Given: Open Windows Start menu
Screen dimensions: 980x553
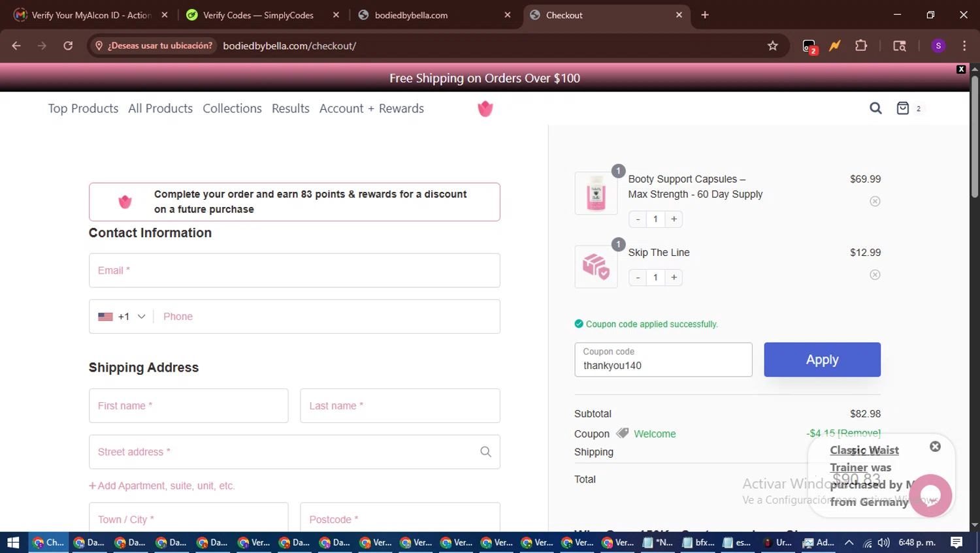Looking at the screenshot, I should tap(14, 543).
